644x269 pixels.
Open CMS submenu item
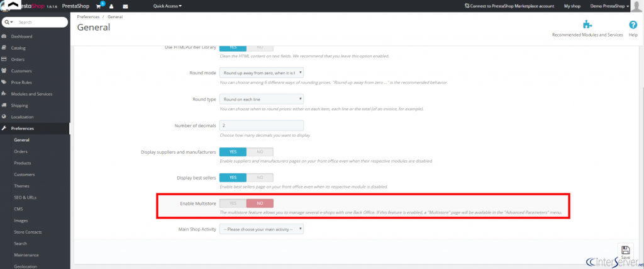[18, 209]
